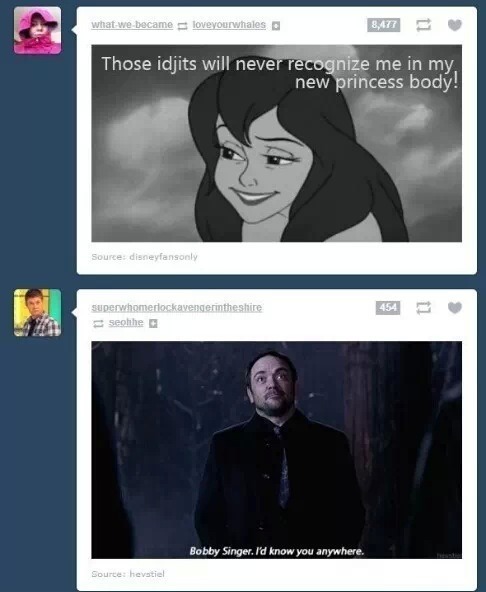Visit the what-we-became blog
This screenshot has height=592, width=486.
pos(132,25)
